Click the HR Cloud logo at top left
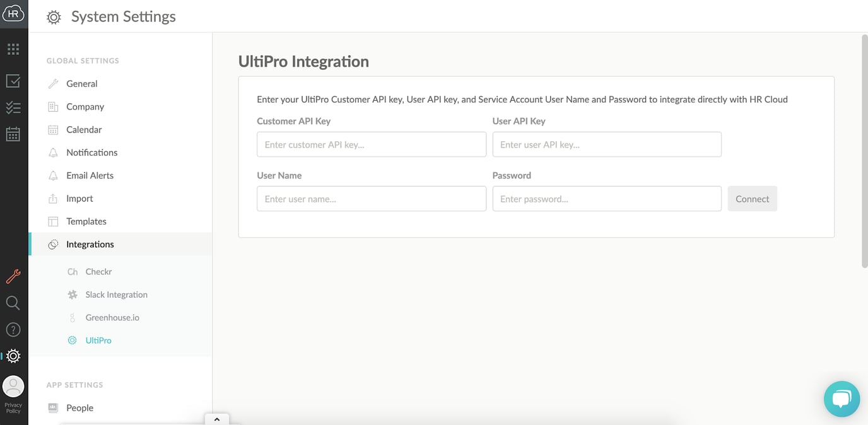Viewport: 868px width, 425px height. 13,13
